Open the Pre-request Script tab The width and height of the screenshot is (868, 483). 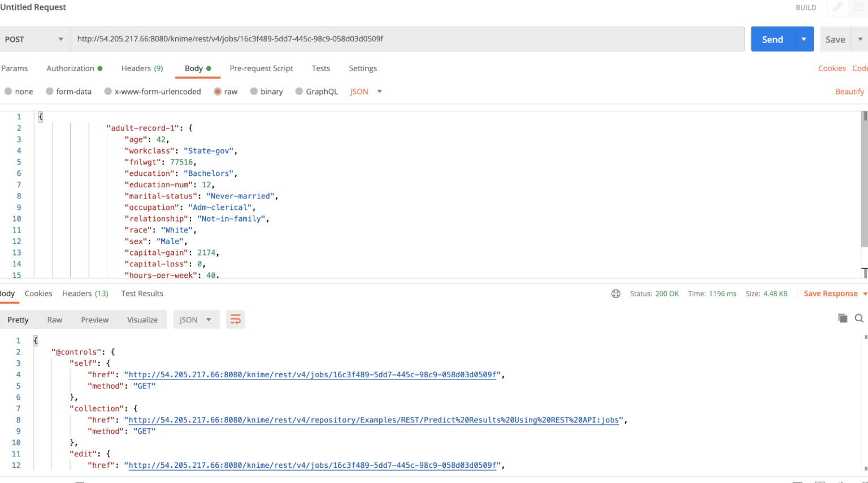pyautogui.click(x=261, y=68)
